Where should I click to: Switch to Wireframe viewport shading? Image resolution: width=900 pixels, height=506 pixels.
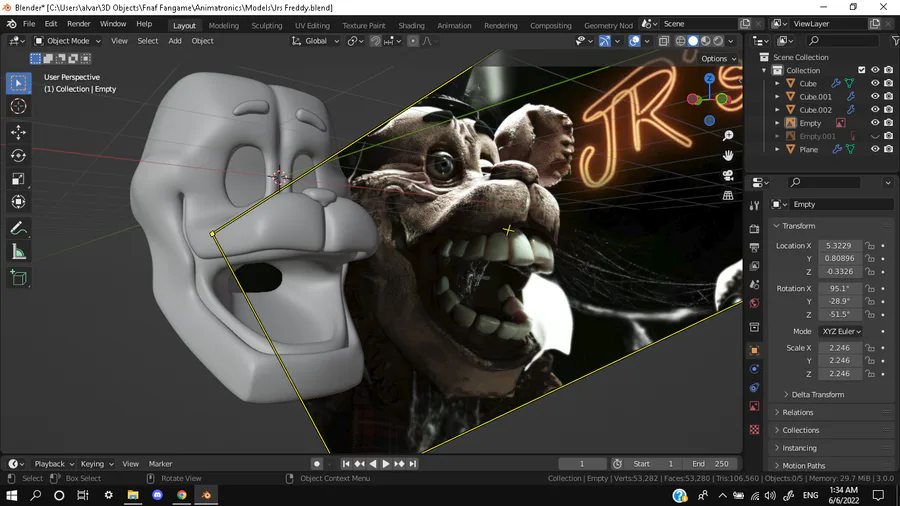click(x=680, y=41)
